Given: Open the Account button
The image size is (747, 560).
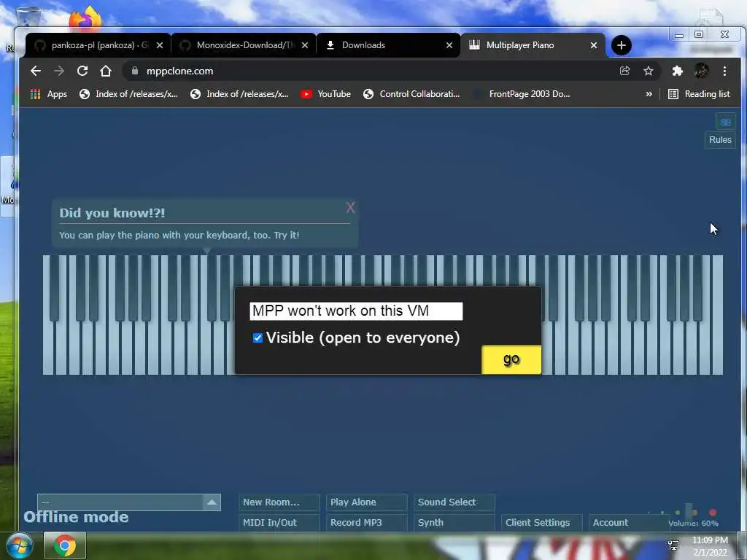Looking at the screenshot, I should click(x=629, y=522).
